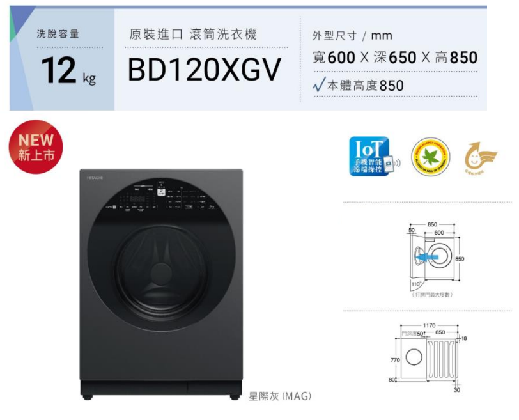Click the blue checkmark beside 本體高度850
The height and width of the screenshot is (420, 519).
click(319, 85)
